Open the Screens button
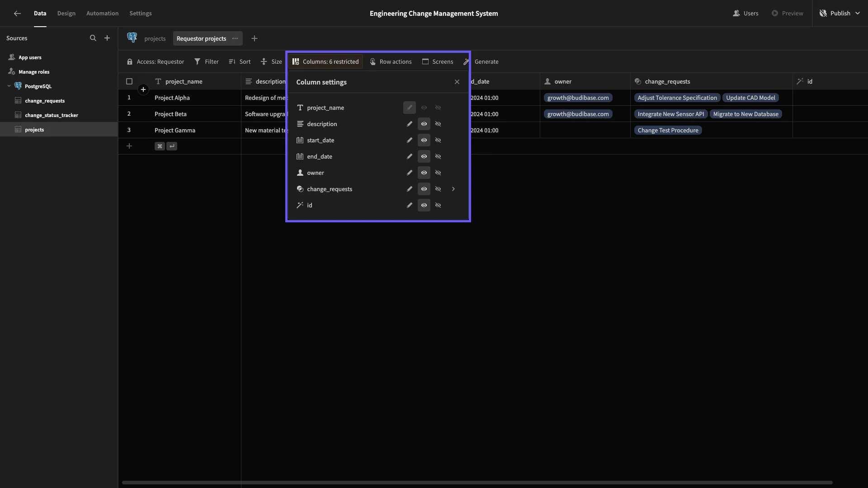868x488 pixels. click(x=438, y=61)
